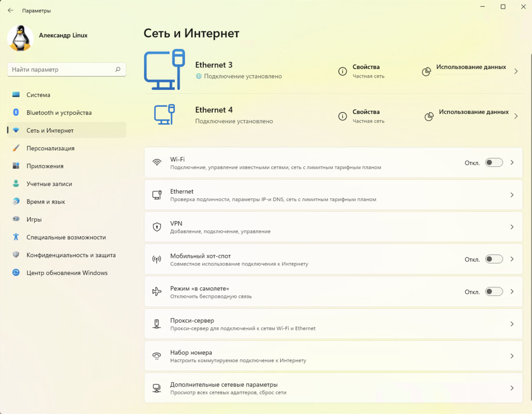
Task: Turn on the Wi-Fi toggle
Action: [x=494, y=162]
